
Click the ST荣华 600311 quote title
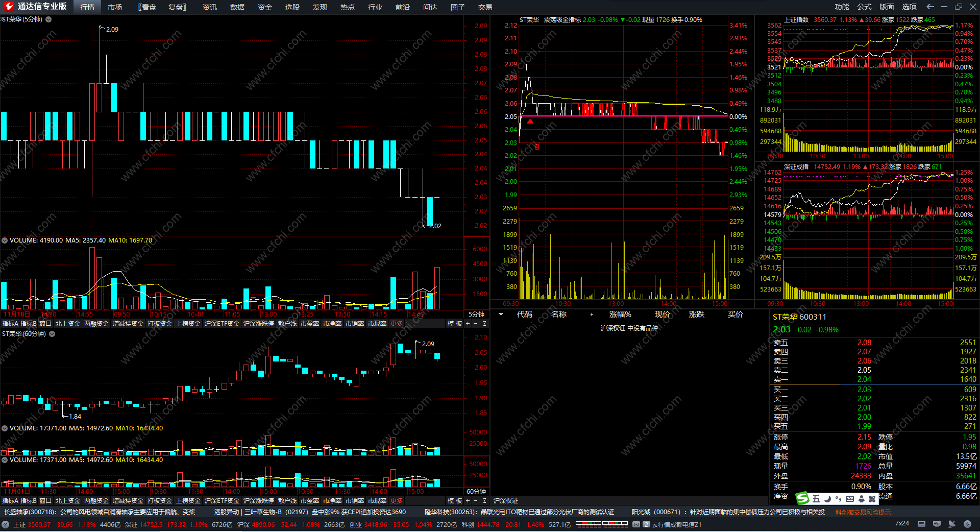[799, 317]
